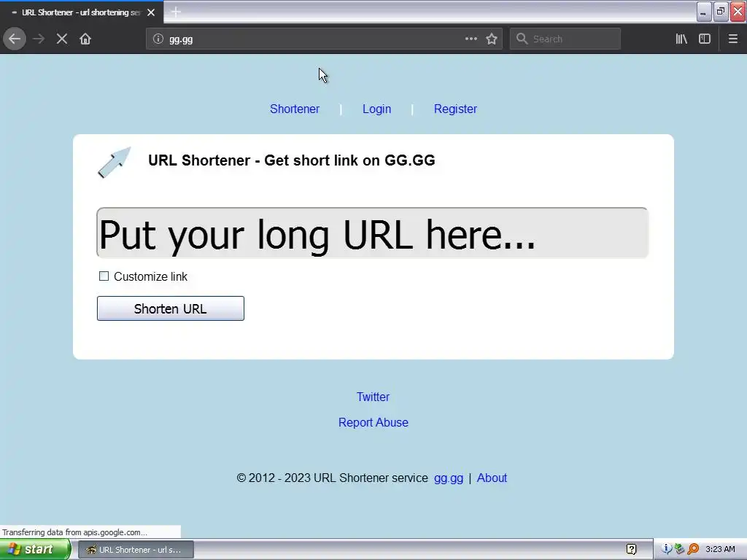The width and height of the screenshot is (747, 560).
Task: Click the blue info tray icon
Action: (667, 549)
